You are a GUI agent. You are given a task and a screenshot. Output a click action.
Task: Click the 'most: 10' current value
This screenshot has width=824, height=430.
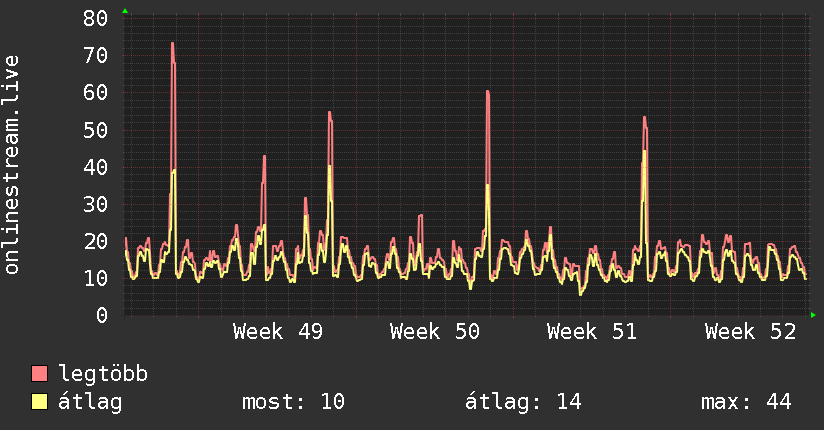click(293, 402)
